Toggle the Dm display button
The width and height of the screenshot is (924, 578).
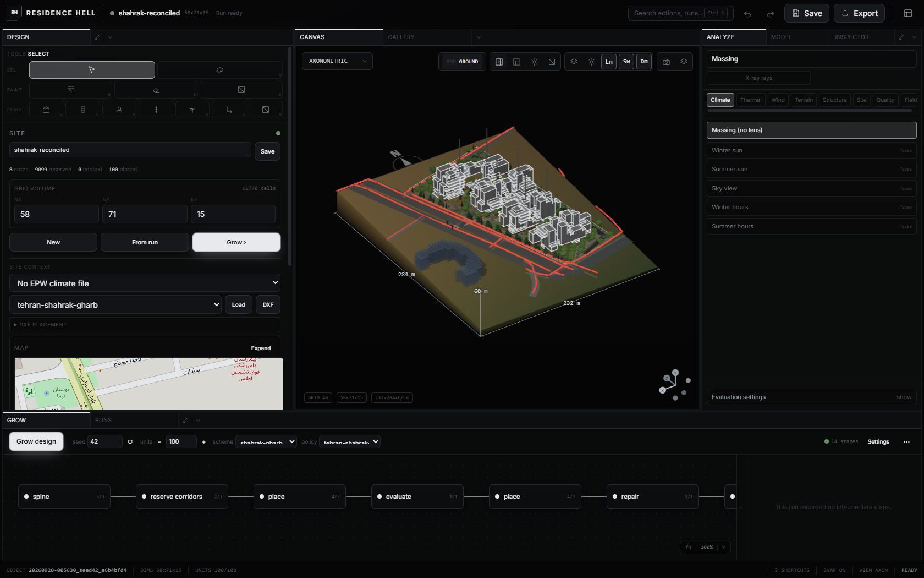644,62
